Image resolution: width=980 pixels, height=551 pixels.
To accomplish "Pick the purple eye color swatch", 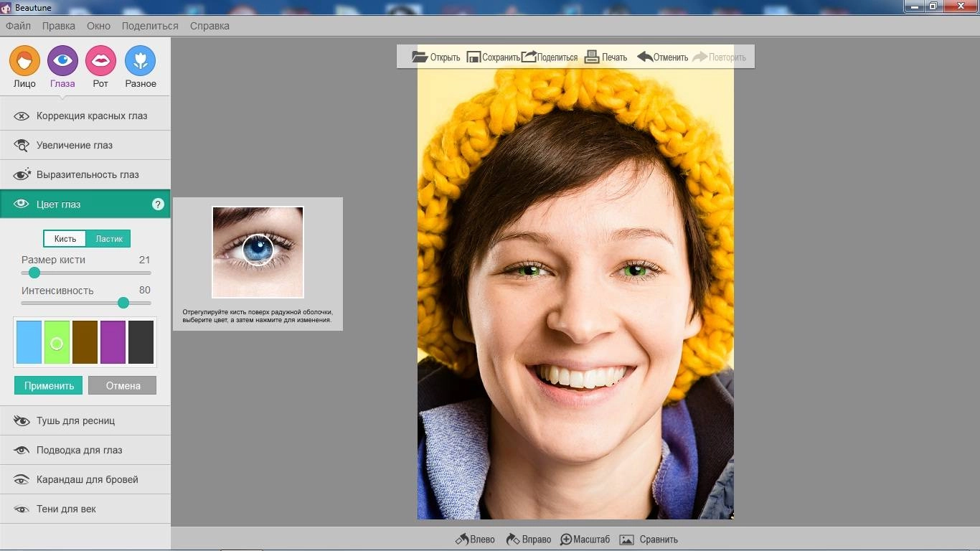I will [113, 342].
